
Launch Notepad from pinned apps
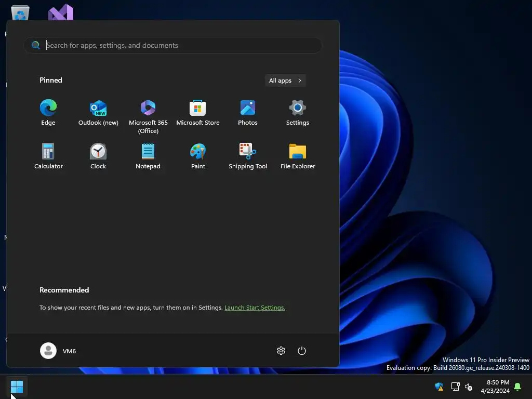(x=148, y=156)
